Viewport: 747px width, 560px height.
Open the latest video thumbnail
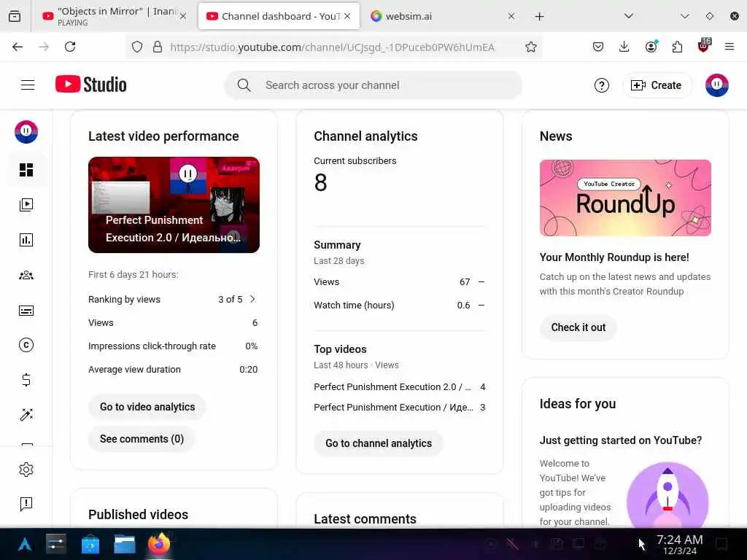(174, 205)
